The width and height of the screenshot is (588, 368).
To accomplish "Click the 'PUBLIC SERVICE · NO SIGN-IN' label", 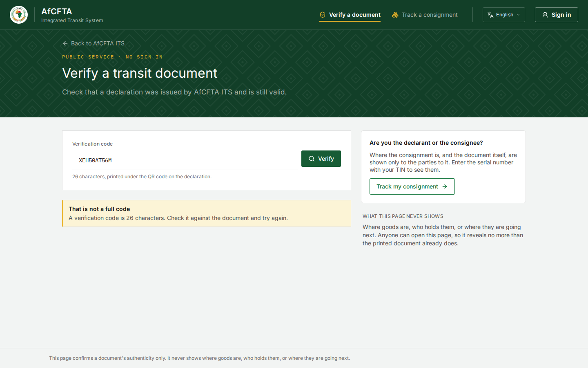I will pyautogui.click(x=112, y=57).
